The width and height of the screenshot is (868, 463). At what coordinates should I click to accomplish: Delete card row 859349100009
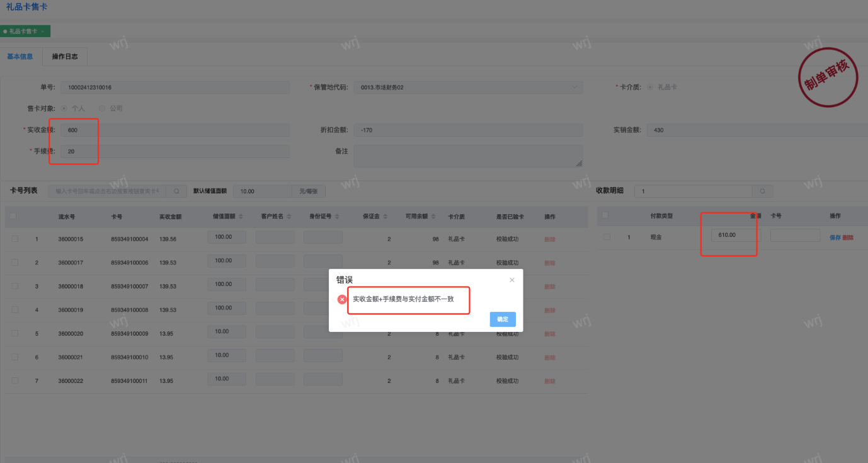point(550,334)
